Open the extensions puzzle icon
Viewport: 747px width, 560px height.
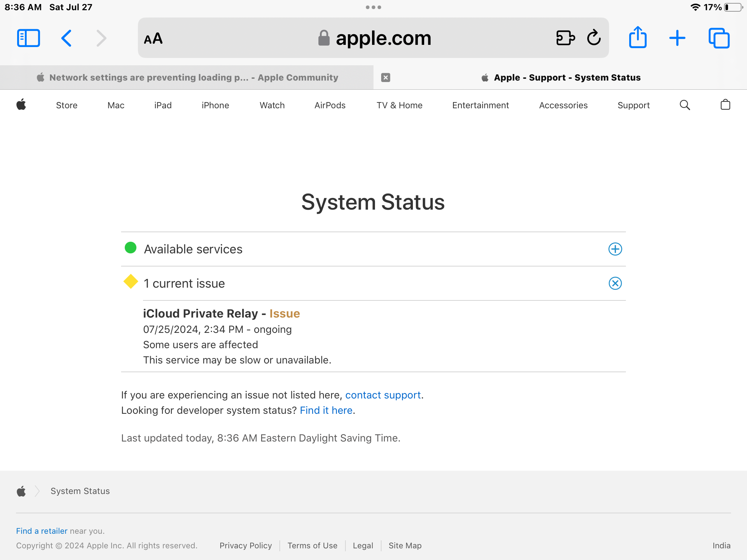coord(565,38)
